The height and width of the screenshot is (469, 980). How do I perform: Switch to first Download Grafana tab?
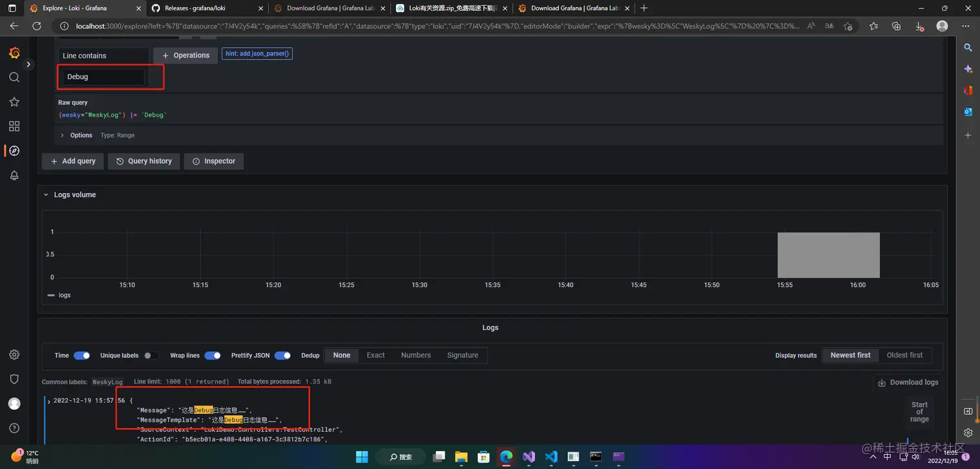pyautogui.click(x=328, y=8)
